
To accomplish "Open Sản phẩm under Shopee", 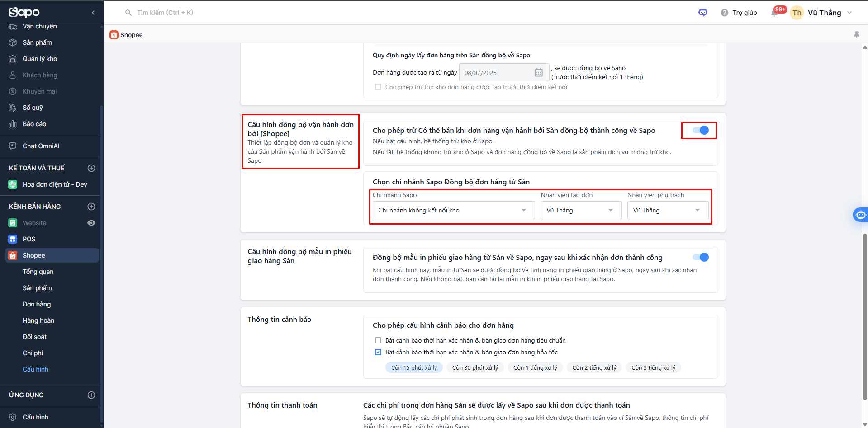I will (37, 288).
